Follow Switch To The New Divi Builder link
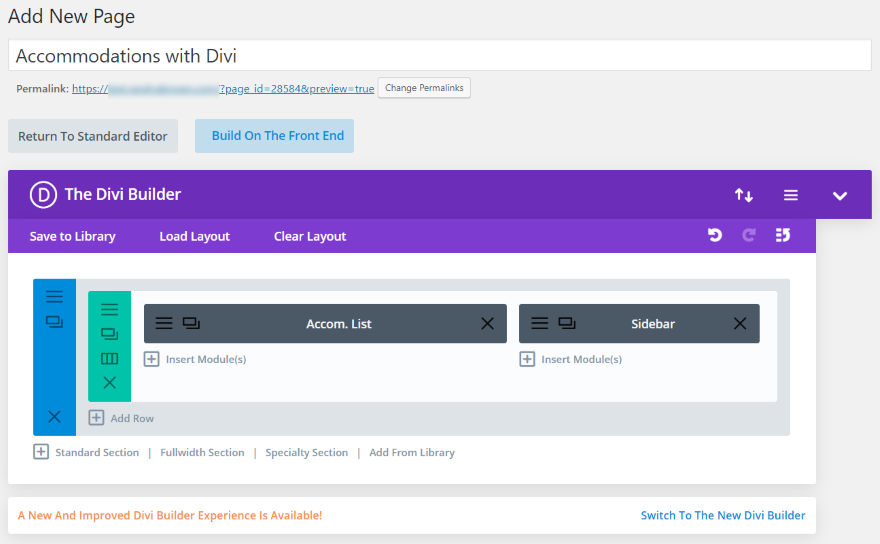880x544 pixels. (722, 516)
